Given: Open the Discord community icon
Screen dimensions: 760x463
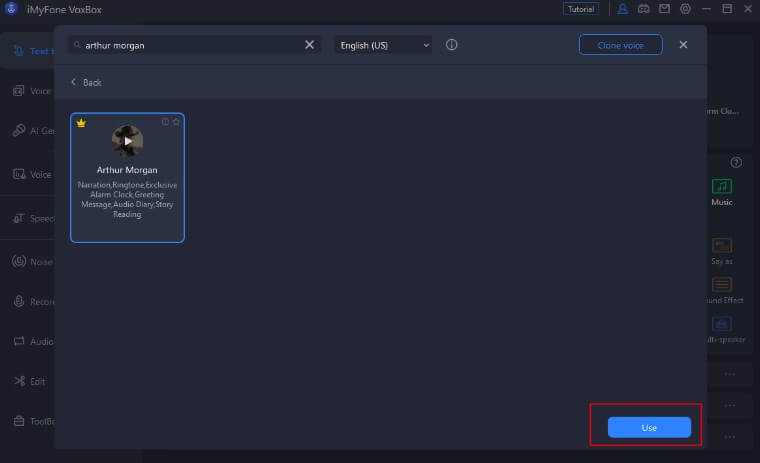Looking at the screenshot, I should (643, 9).
